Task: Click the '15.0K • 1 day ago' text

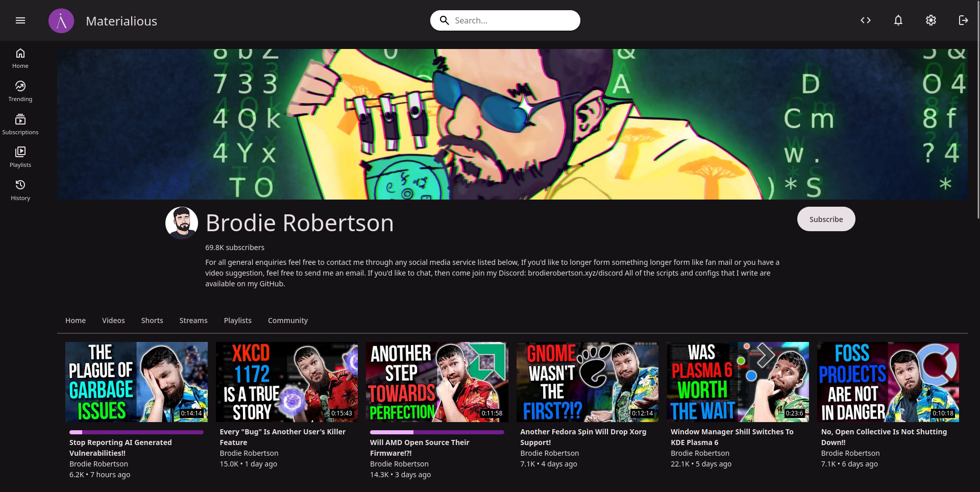Action: point(248,464)
